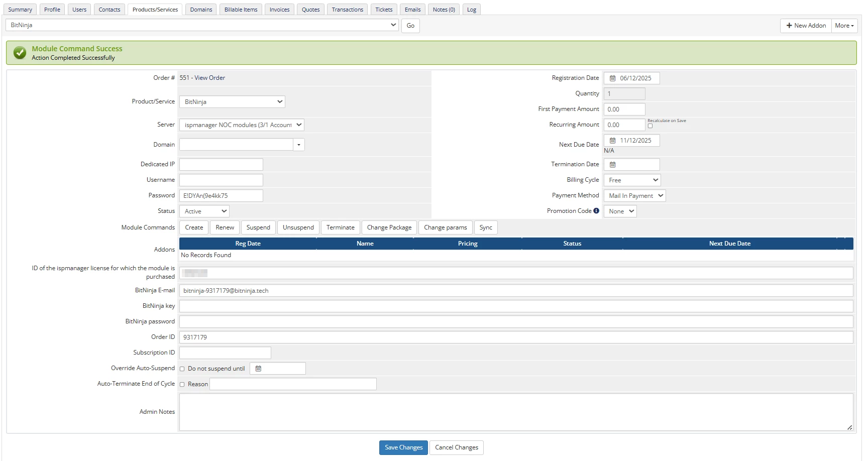The image size is (868, 461).
Task: Click the Promotion Code info icon
Action: click(596, 211)
